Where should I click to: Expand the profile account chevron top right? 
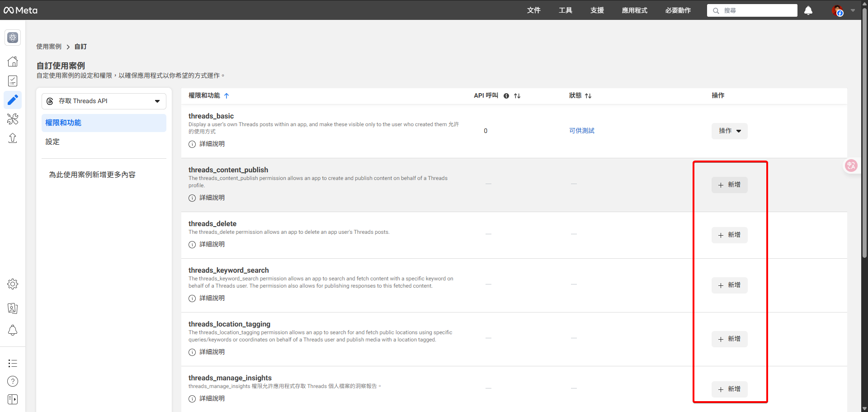[x=854, y=10]
